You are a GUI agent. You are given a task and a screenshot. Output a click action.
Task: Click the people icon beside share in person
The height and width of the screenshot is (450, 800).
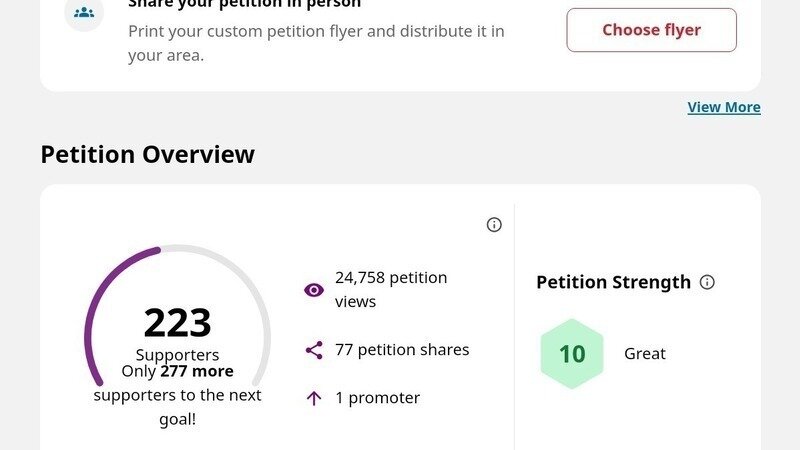84,12
